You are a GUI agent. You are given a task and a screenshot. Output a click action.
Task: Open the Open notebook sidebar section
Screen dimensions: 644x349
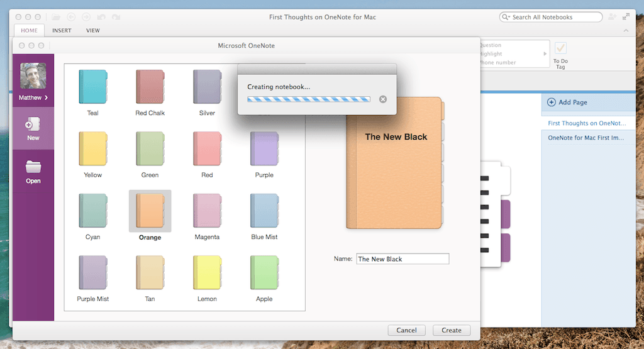click(33, 172)
